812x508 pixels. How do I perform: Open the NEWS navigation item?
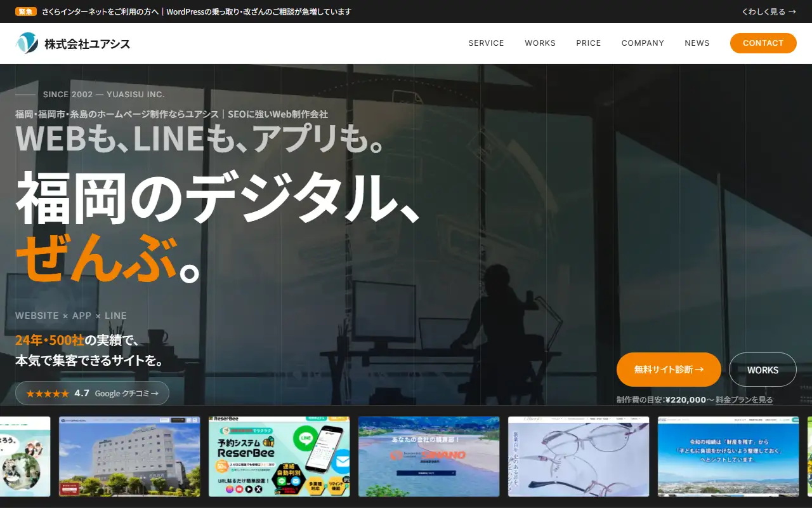pos(697,43)
